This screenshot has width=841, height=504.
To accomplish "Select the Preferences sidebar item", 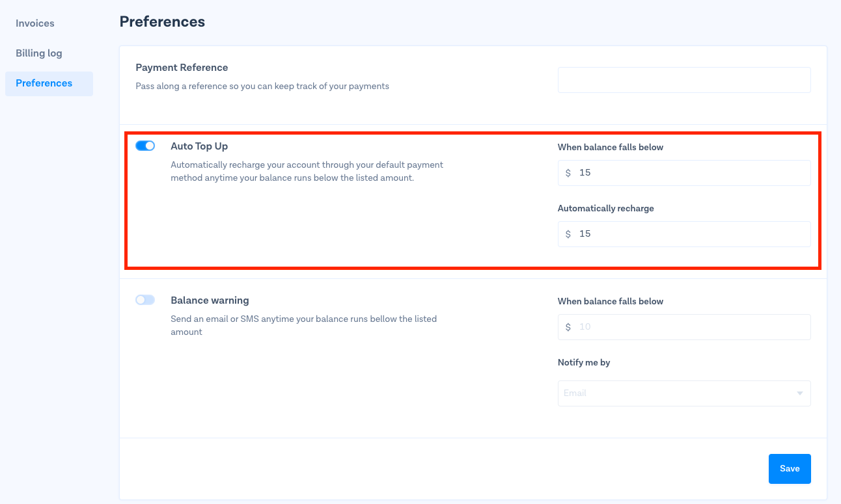I will (x=44, y=83).
